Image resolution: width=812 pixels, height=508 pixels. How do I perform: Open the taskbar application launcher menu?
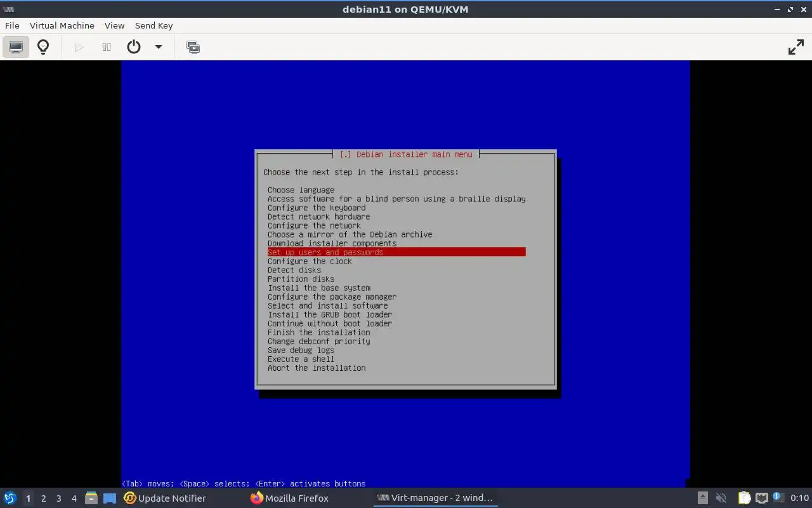10,498
